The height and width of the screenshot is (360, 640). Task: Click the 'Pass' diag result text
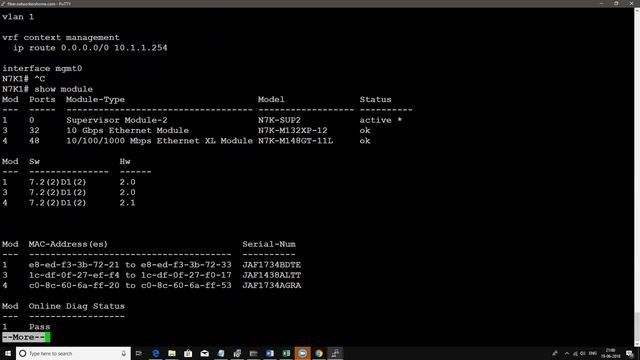(x=40, y=327)
